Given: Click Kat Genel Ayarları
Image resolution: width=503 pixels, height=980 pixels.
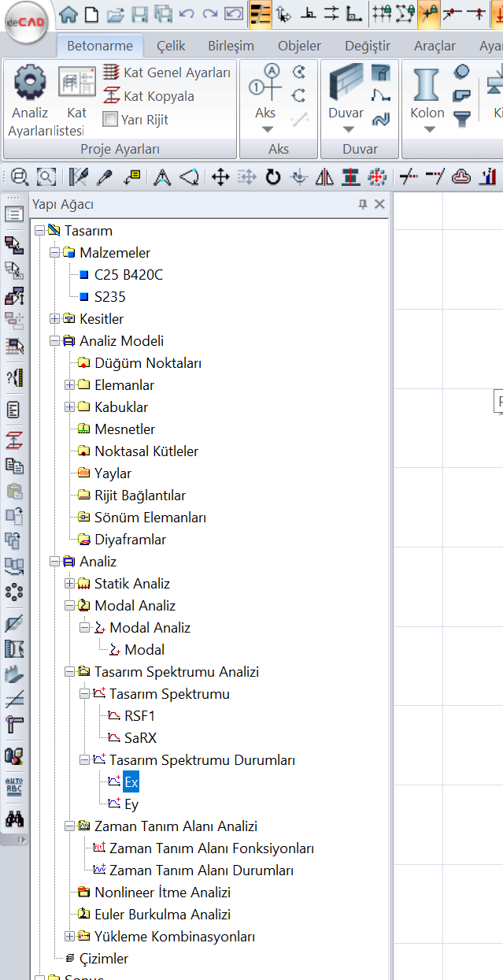Looking at the screenshot, I should click(x=167, y=72).
